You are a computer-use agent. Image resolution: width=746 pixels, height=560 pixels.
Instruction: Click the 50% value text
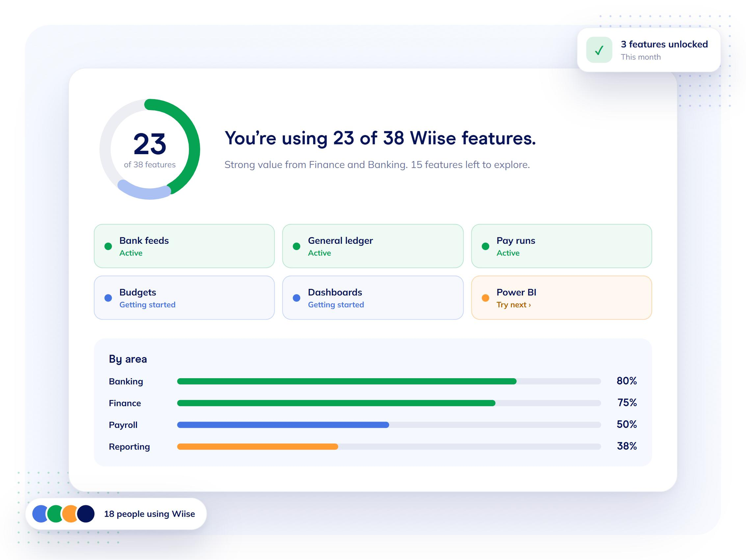pyautogui.click(x=627, y=424)
